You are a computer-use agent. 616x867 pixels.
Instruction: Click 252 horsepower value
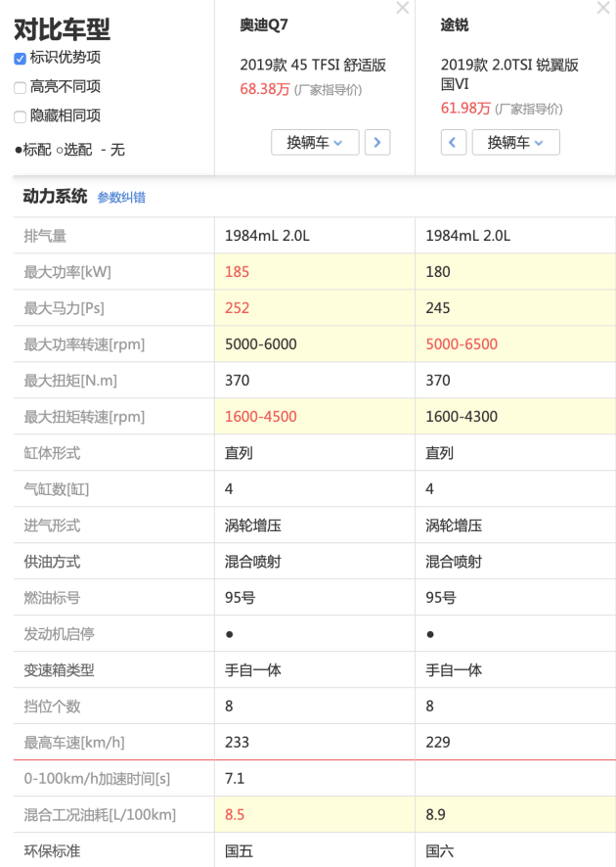[x=237, y=308]
